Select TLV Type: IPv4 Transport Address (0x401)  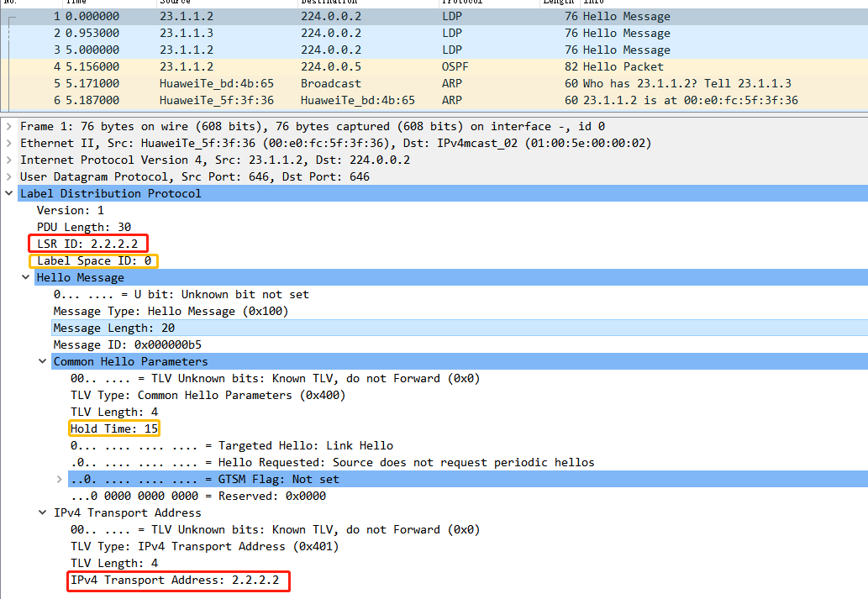click(205, 546)
